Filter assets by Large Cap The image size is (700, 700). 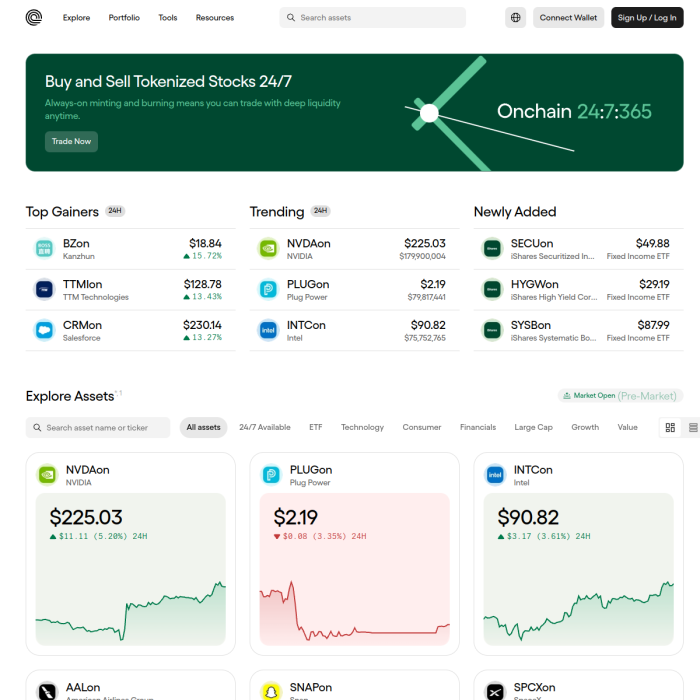coord(533,428)
